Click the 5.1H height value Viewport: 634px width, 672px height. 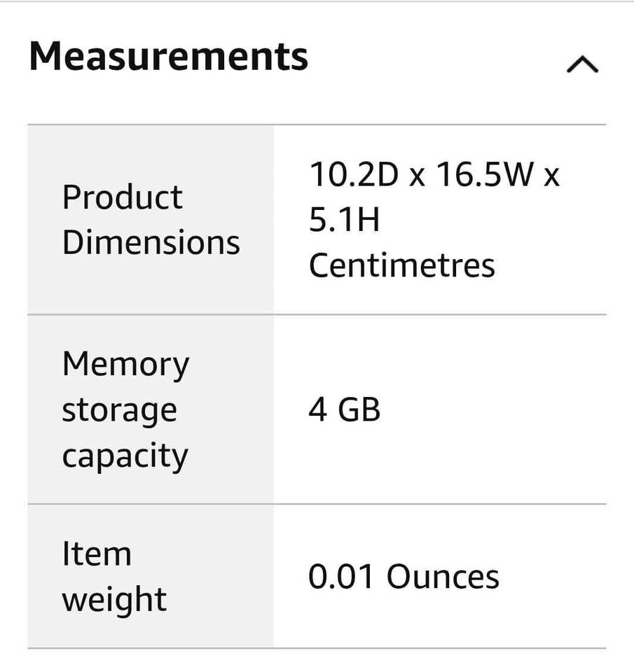345,219
